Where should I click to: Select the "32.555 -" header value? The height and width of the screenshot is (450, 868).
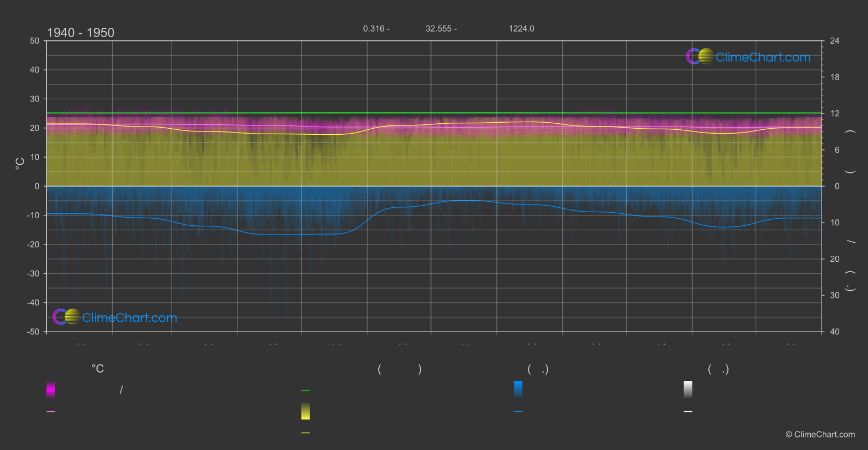point(441,28)
